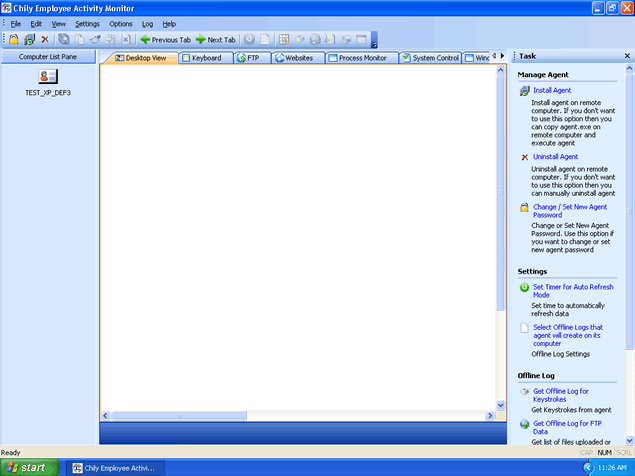Click the red Uninstall Agent icon
This screenshot has width=635, height=476.
(x=525, y=157)
